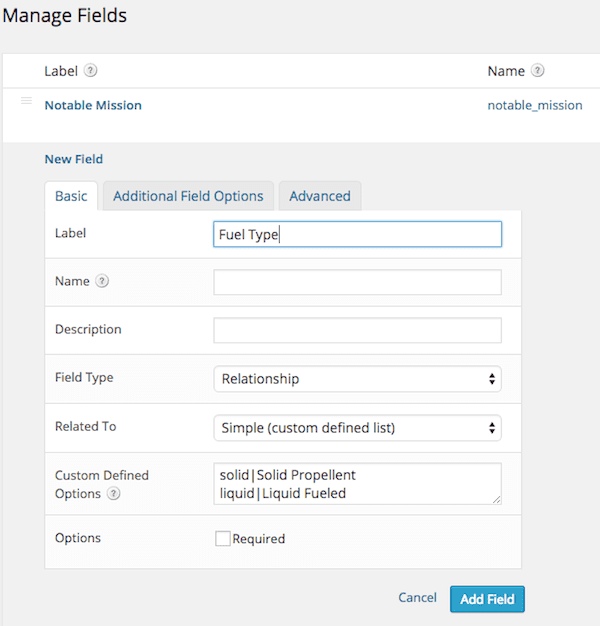Open the Notable Mission field link

(x=93, y=105)
